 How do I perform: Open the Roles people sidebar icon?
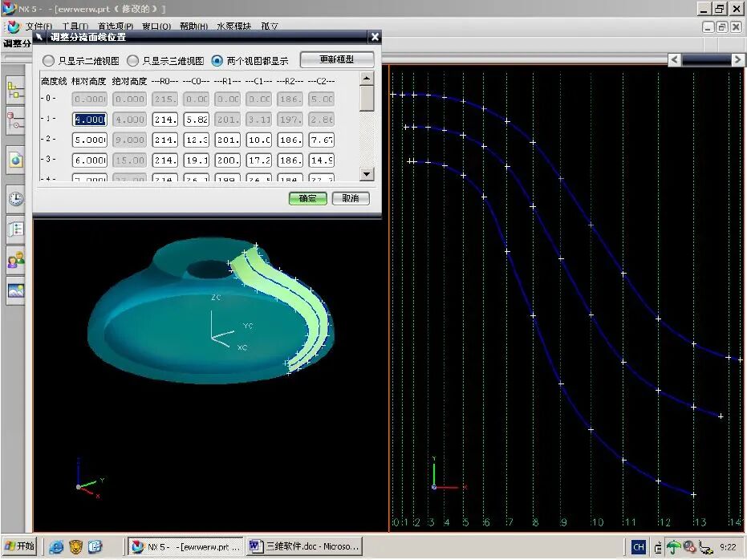(16, 260)
